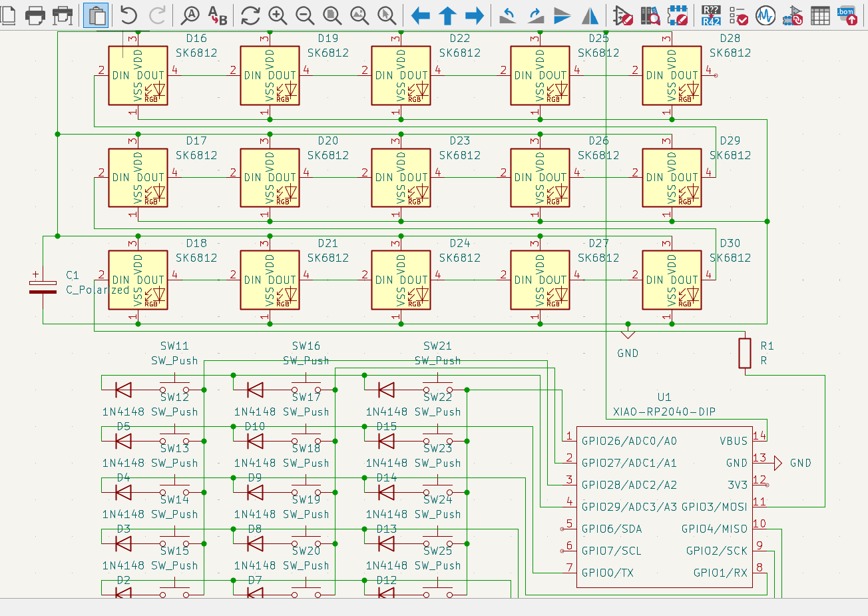Rotate selection counterclockwise
868x616 pixels.
508,15
